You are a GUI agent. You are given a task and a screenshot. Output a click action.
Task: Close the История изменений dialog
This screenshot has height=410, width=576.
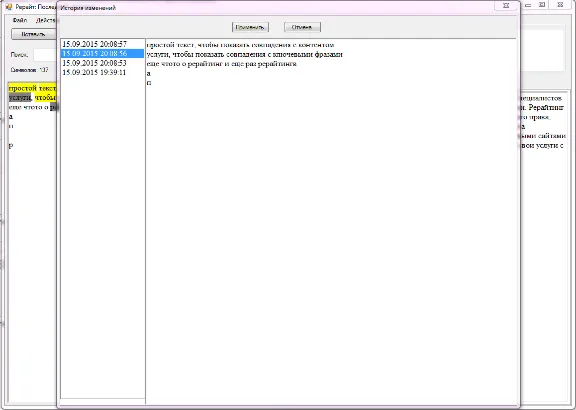point(506,6)
